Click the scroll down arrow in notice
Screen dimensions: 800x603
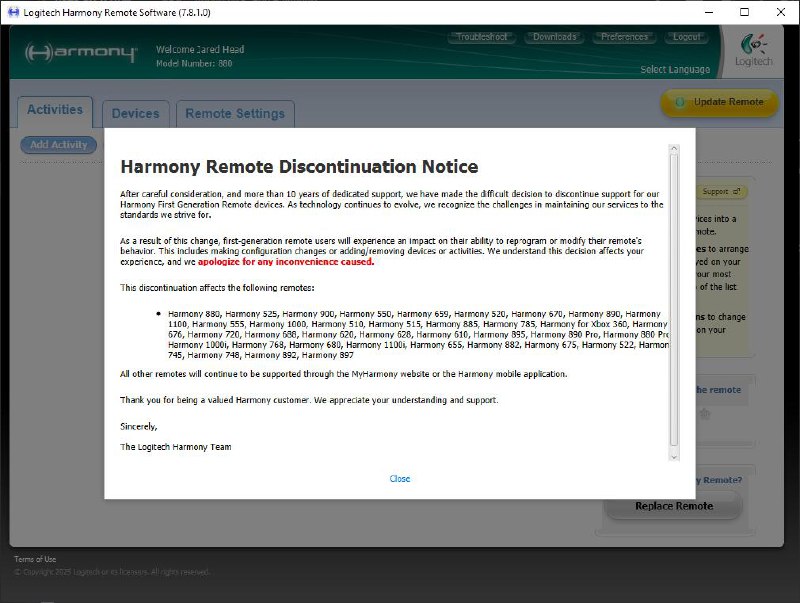tap(674, 455)
